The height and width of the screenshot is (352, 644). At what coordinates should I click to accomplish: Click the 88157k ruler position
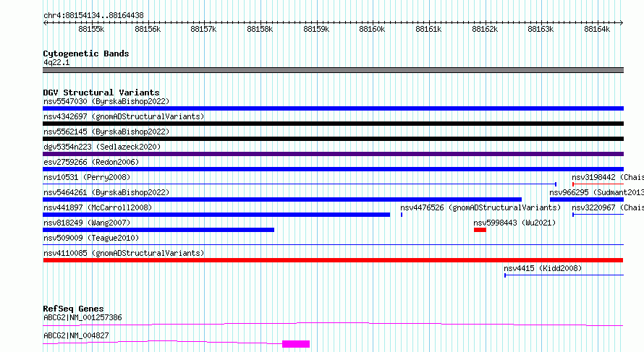tap(203, 29)
